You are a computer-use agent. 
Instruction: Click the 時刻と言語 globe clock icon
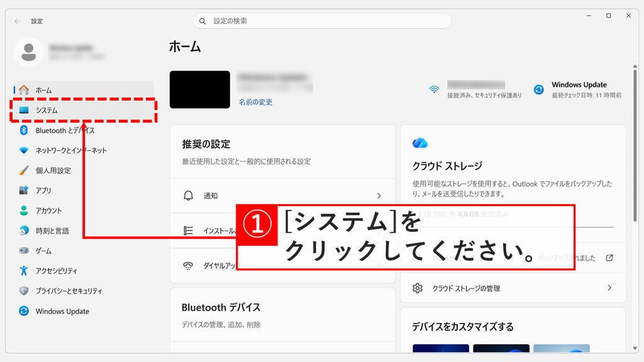click(x=24, y=231)
